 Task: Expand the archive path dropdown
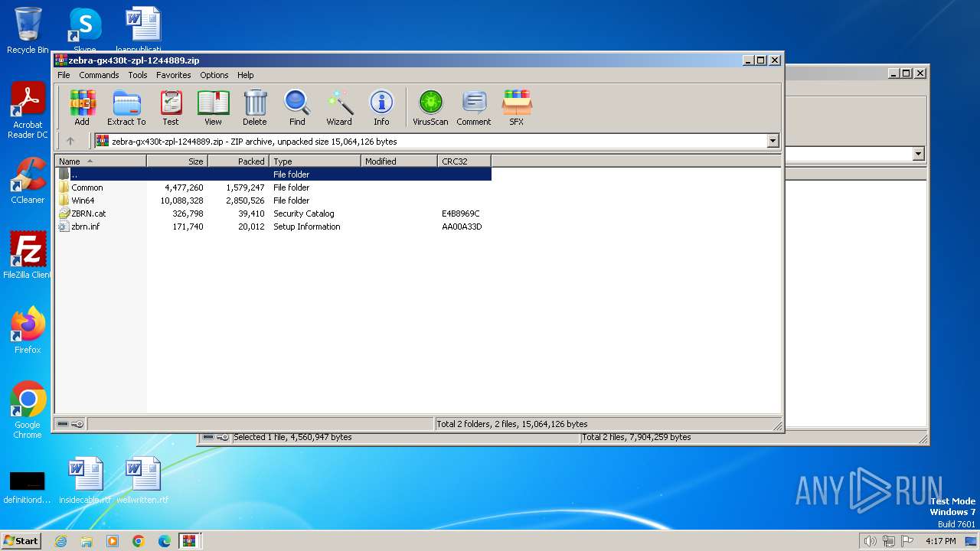click(773, 141)
